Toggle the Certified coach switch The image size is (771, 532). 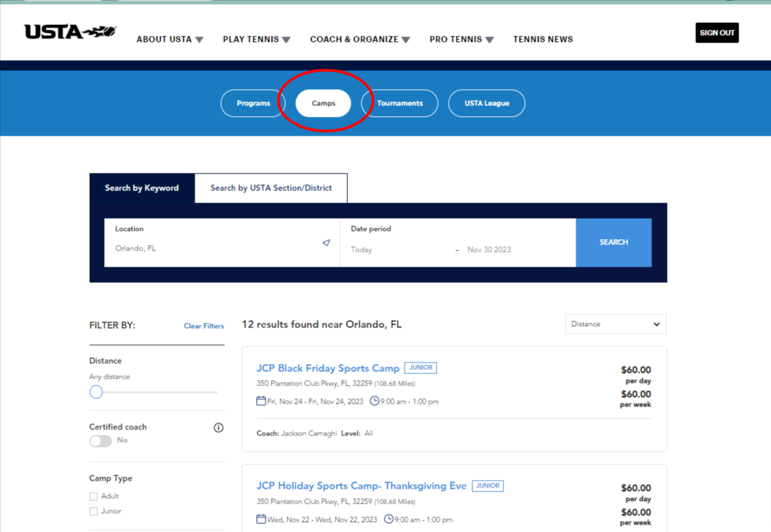pyautogui.click(x=100, y=441)
